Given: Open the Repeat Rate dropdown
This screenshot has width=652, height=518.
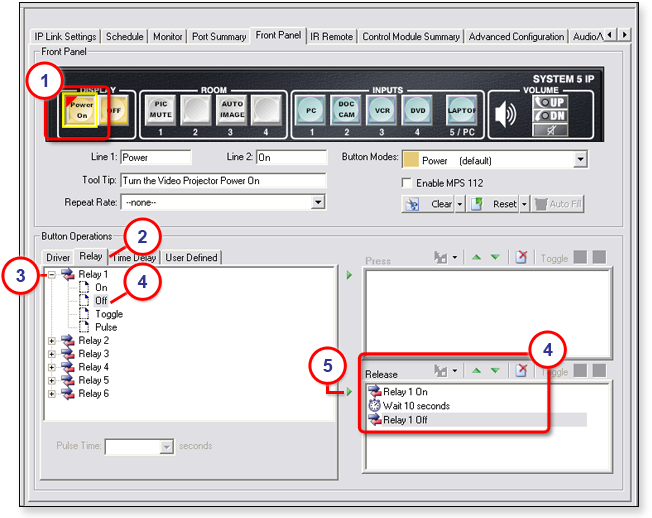Looking at the screenshot, I should pyautogui.click(x=318, y=202).
